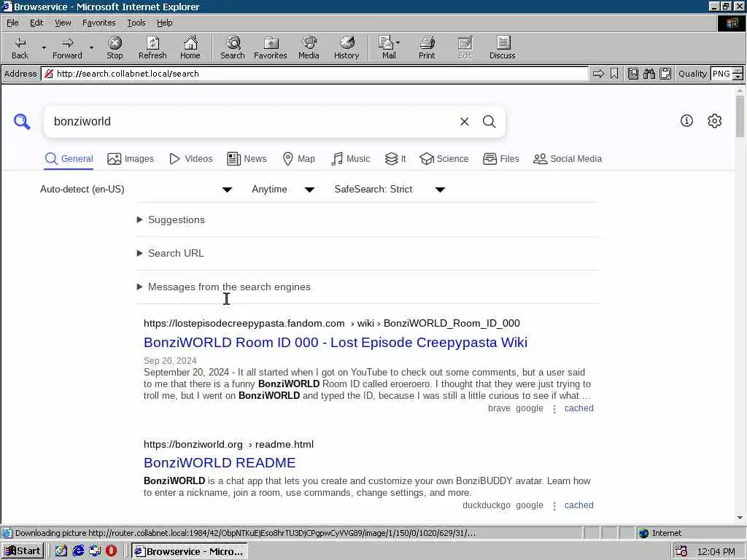Click the clipboard icon near Quality
This screenshot has width=747, height=560.
(665, 74)
